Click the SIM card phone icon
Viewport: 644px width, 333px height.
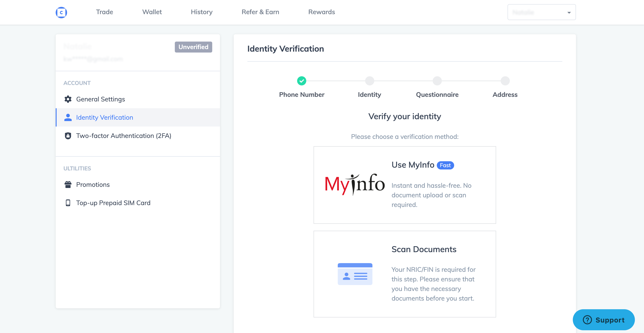click(68, 203)
